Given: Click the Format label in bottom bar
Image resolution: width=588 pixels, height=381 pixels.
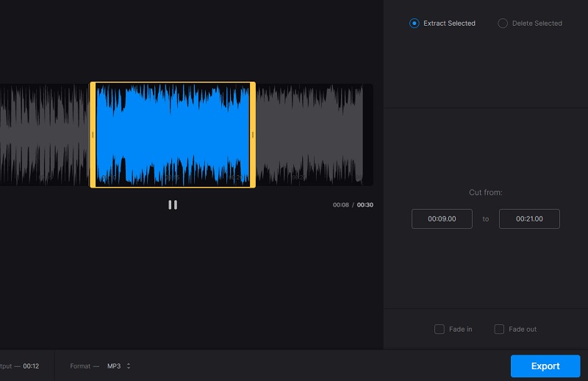Looking at the screenshot, I should click(80, 366).
